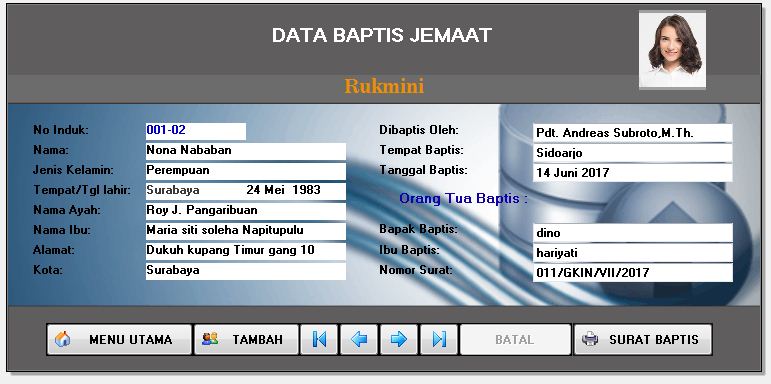Click the No Induk label
Viewport: 771px width, 384px height.
point(61,130)
